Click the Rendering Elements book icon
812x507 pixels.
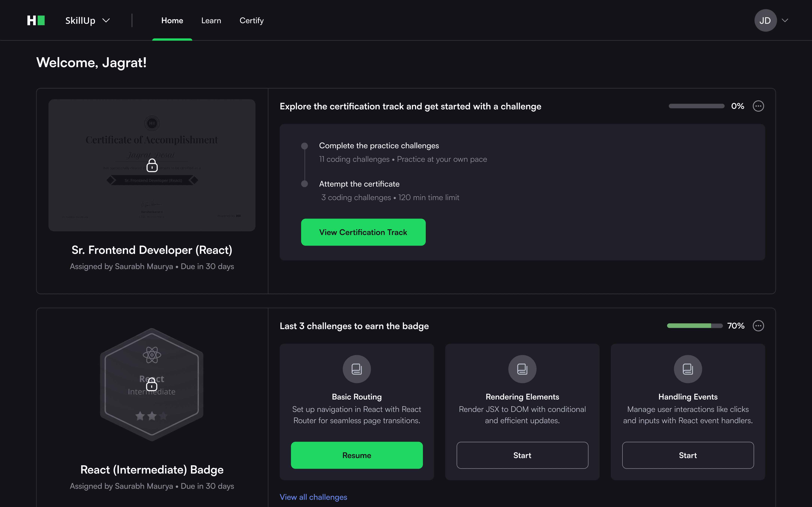point(522,369)
